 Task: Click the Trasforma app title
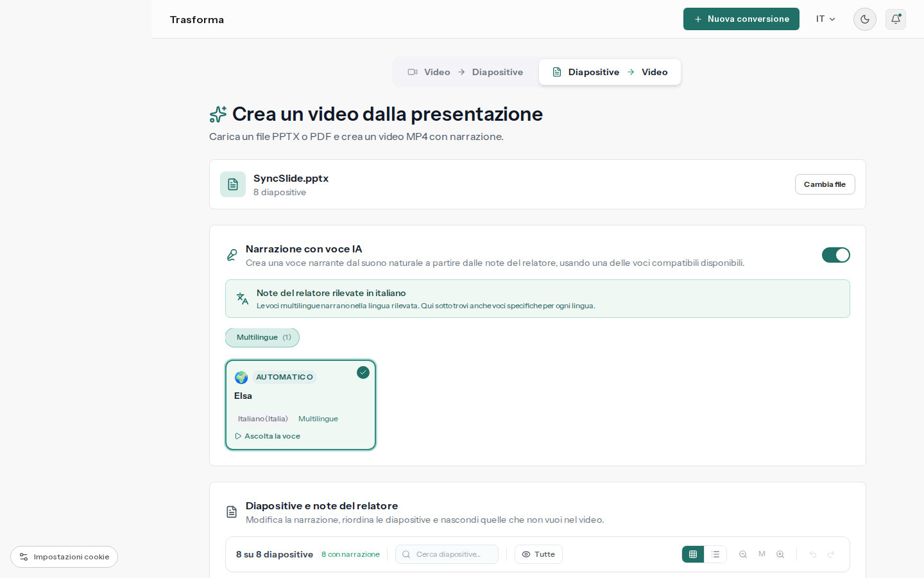coord(197,20)
